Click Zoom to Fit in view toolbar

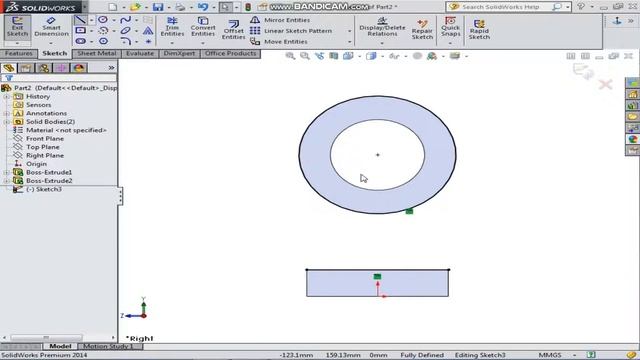point(290,56)
